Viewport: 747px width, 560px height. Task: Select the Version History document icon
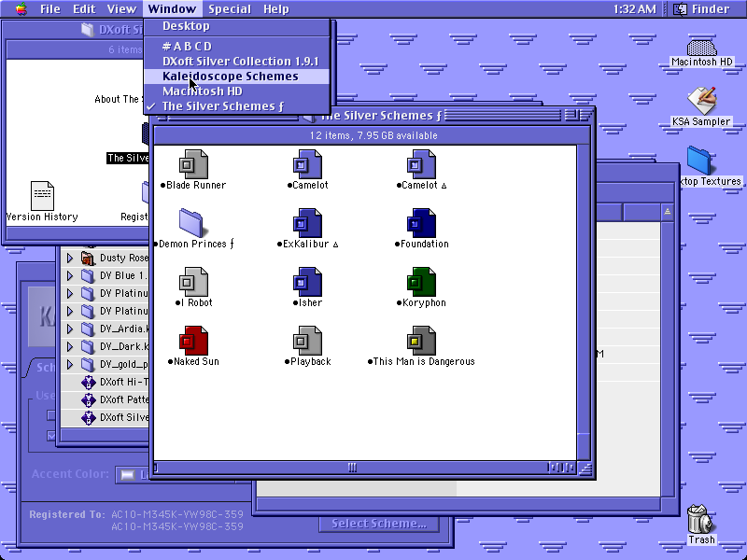(42, 195)
